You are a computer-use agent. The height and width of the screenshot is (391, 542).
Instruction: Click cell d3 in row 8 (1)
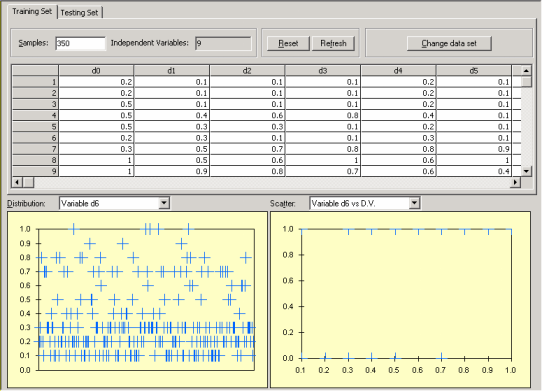pyautogui.click(x=323, y=160)
